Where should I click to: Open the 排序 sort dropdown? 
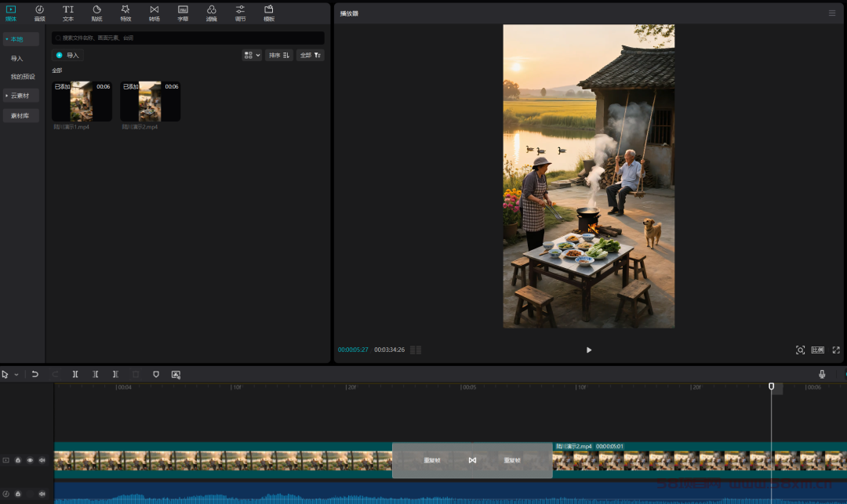(278, 55)
